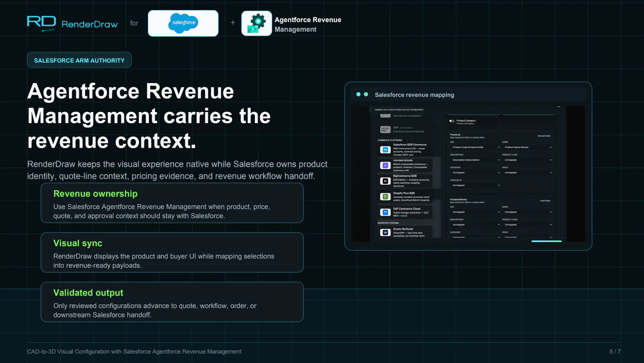644x363 pixels.
Task: Click Load Fields for PricebookEntry
Action: [545, 201]
